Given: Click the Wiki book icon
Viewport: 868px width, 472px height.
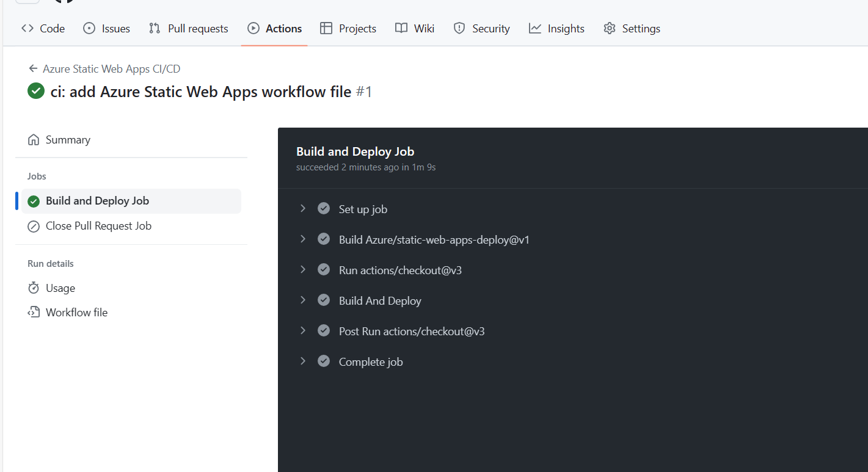Looking at the screenshot, I should click(x=401, y=28).
